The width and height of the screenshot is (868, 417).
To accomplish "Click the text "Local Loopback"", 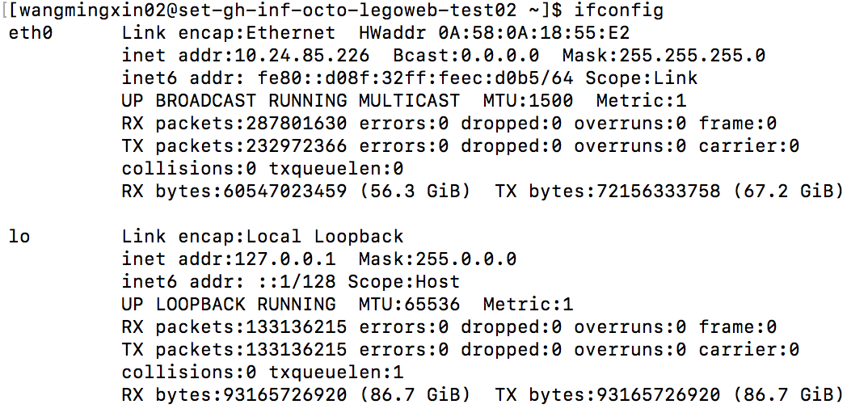I will [x=325, y=237].
